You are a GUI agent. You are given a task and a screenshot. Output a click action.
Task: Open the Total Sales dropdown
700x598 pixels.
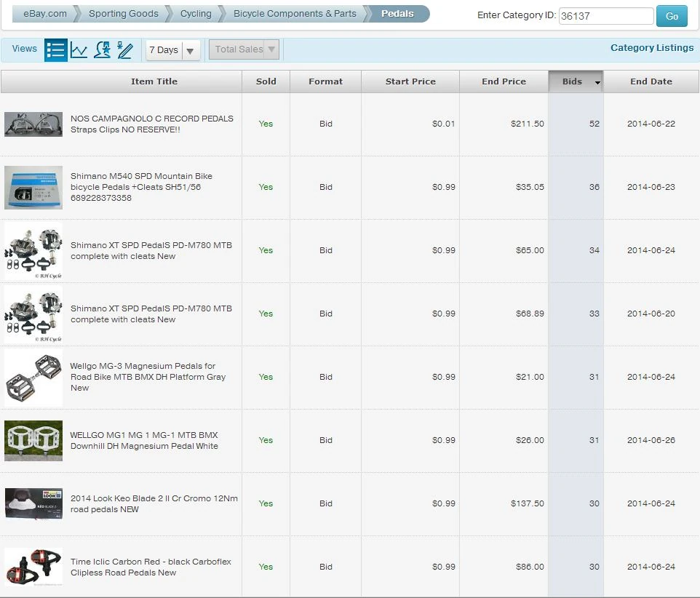click(x=244, y=49)
